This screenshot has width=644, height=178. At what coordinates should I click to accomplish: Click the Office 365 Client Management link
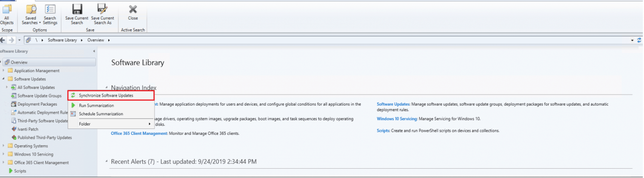[x=139, y=133]
